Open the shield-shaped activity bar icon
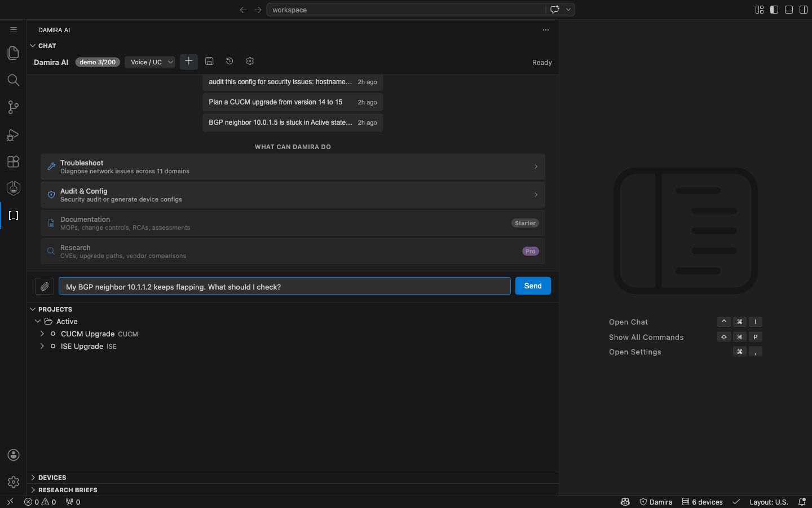The height and width of the screenshot is (508, 812). [x=14, y=188]
